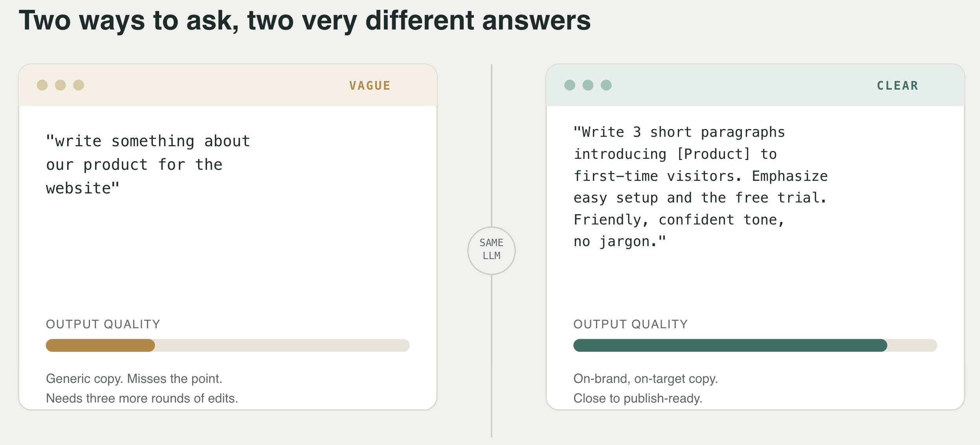Select the VAGUE label in header
980x445 pixels.
pos(370,85)
